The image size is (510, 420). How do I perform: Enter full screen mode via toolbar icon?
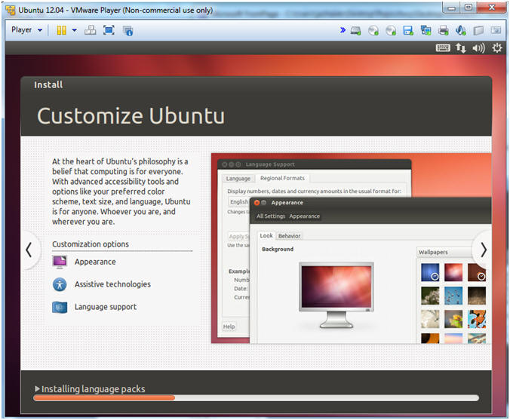tap(109, 30)
